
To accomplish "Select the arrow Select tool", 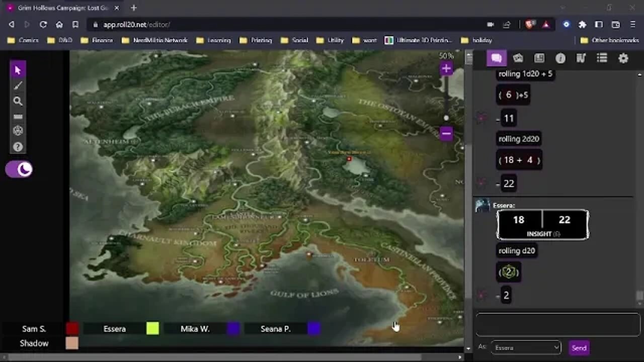I will point(18,70).
